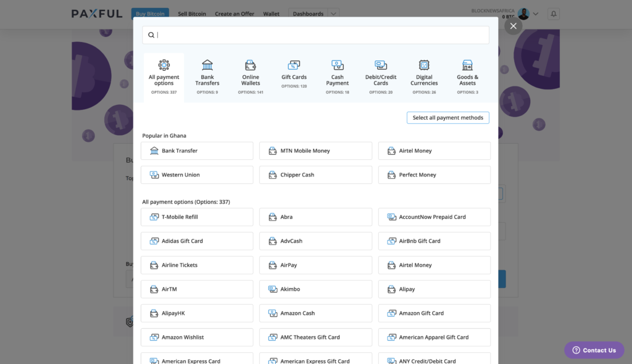Switch to the Bank Transfers category

point(207,77)
